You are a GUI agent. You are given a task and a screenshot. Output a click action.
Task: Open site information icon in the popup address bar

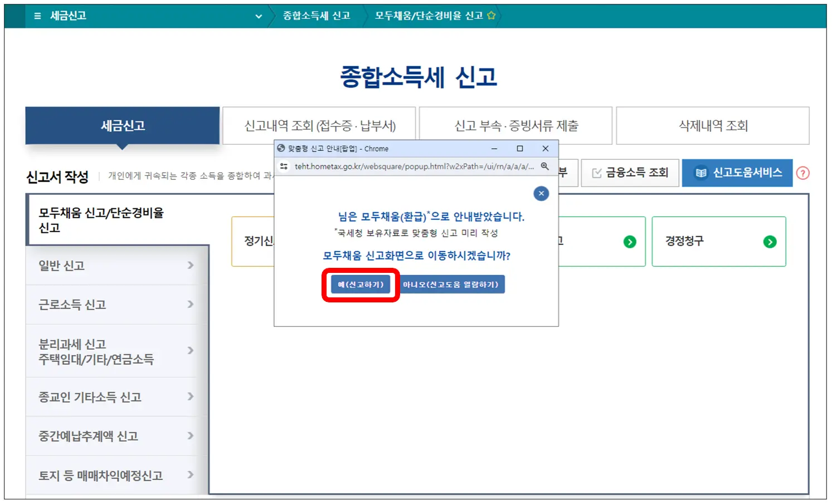(x=284, y=167)
